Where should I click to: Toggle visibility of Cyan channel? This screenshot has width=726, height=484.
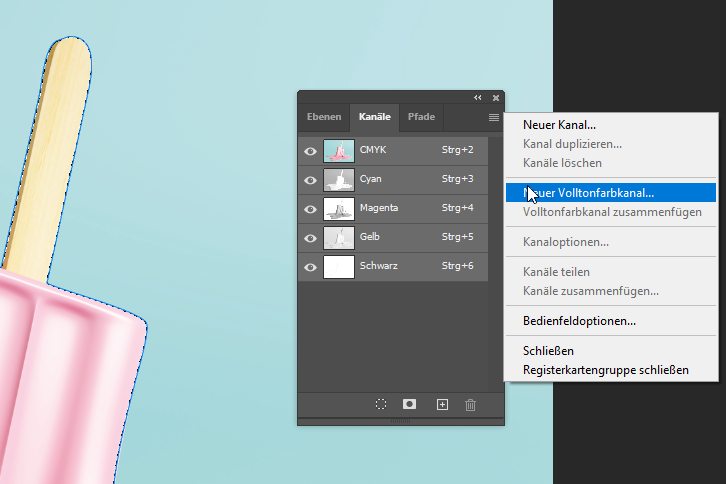(310, 180)
